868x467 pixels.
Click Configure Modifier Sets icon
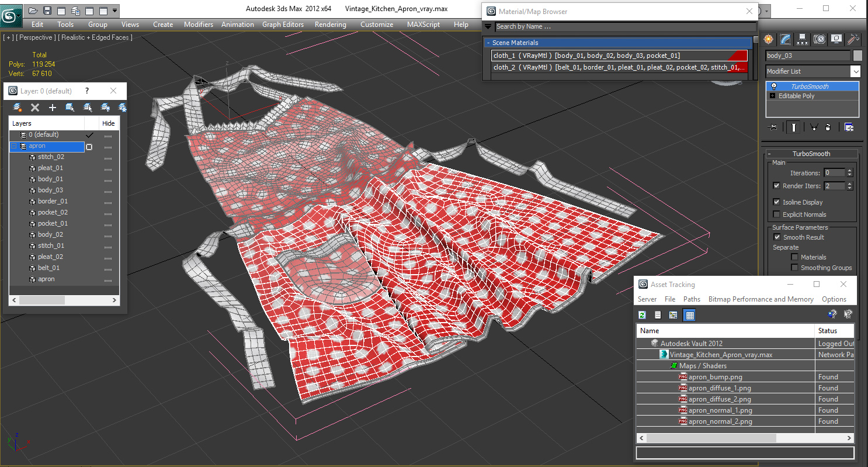pos(849,127)
